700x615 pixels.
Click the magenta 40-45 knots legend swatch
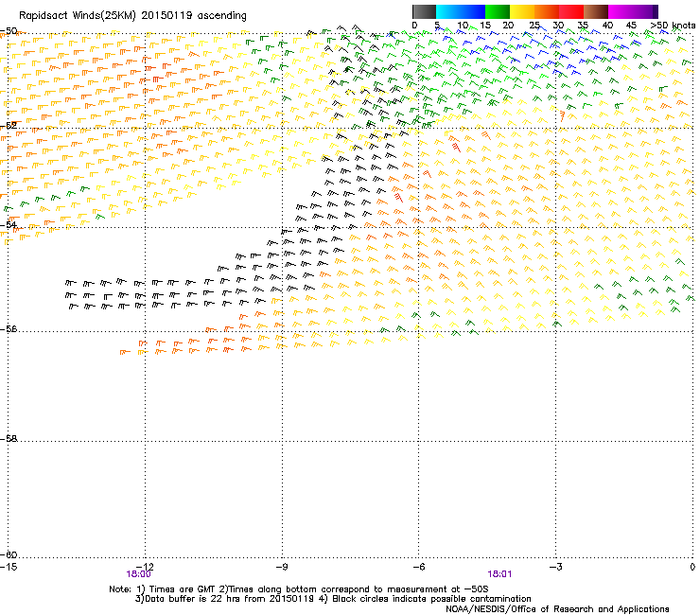[x=621, y=11]
